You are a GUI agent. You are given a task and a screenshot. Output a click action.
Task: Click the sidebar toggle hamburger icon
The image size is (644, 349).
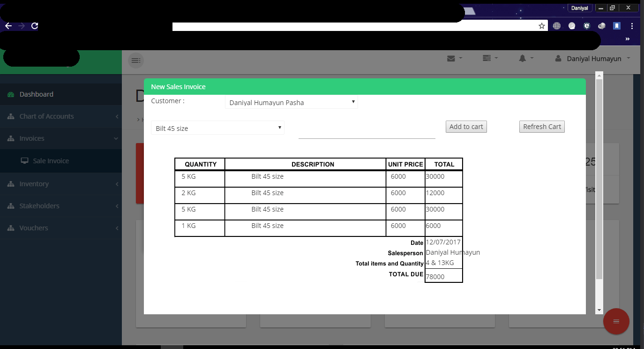pos(136,61)
